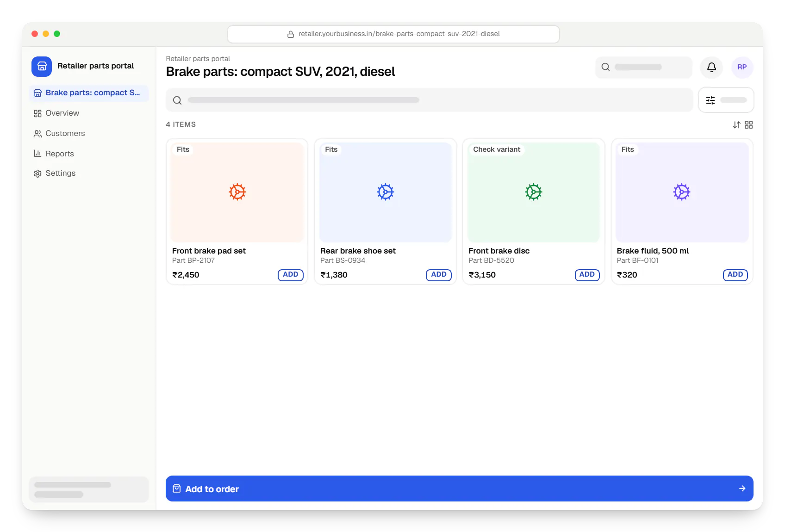The height and width of the screenshot is (532, 785).
Task: Open the filters slider button
Action: pos(726,100)
